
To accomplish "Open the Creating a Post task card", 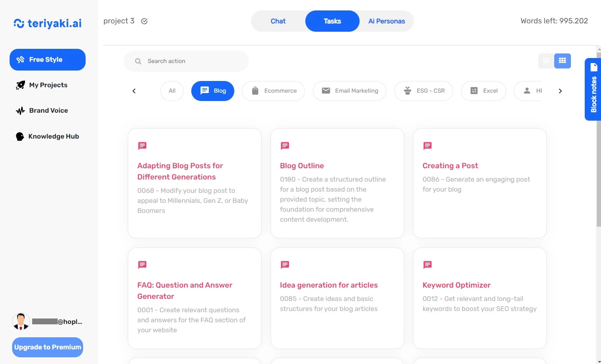I will (480, 183).
